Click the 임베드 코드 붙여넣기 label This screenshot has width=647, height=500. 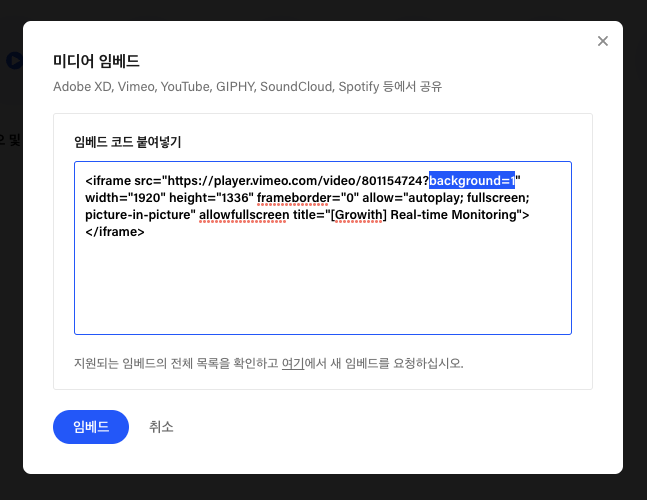[x=128, y=142]
